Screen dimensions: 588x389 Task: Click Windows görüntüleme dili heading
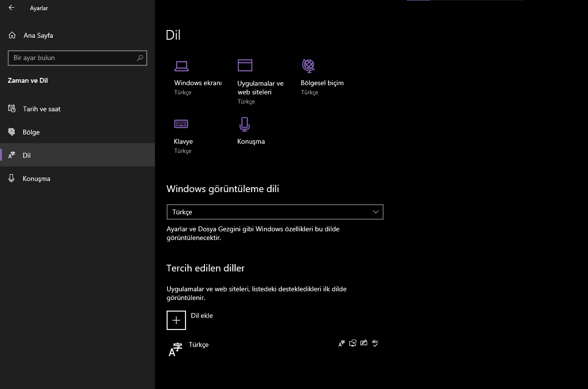point(223,189)
